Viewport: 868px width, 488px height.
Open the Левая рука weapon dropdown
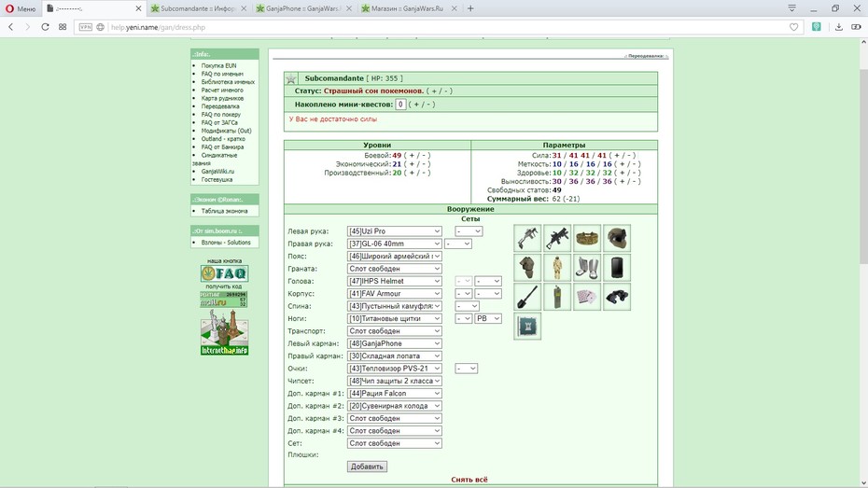click(x=394, y=231)
